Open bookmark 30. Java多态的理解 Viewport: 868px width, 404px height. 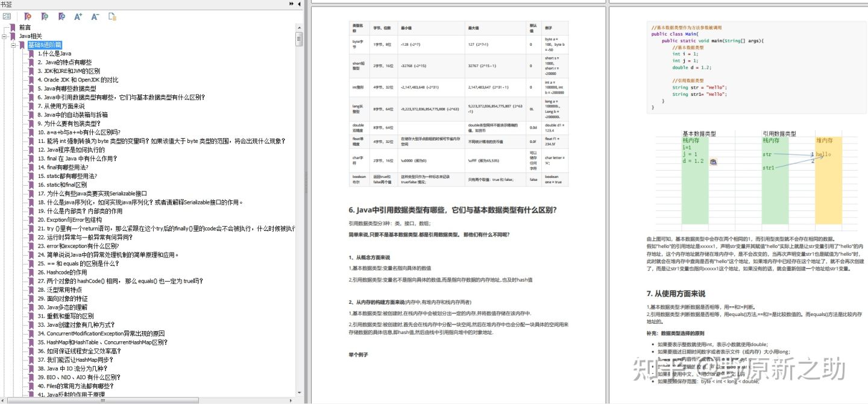(x=62, y=307)
